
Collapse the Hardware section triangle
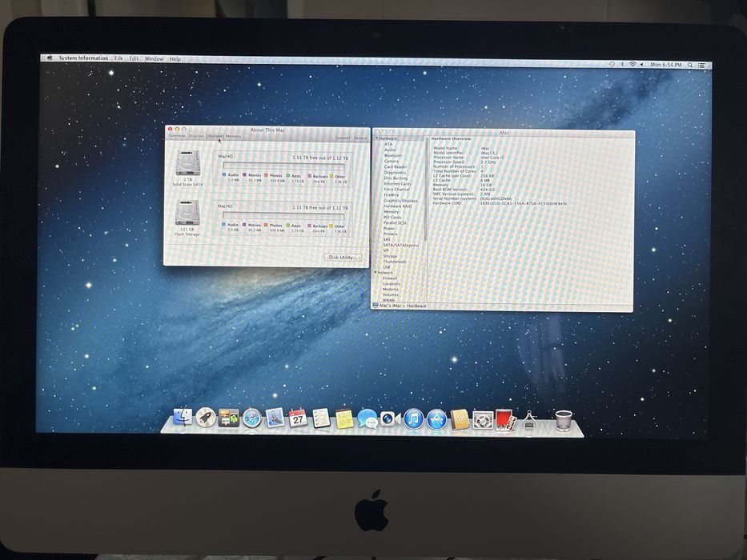[x=376, y=138]
